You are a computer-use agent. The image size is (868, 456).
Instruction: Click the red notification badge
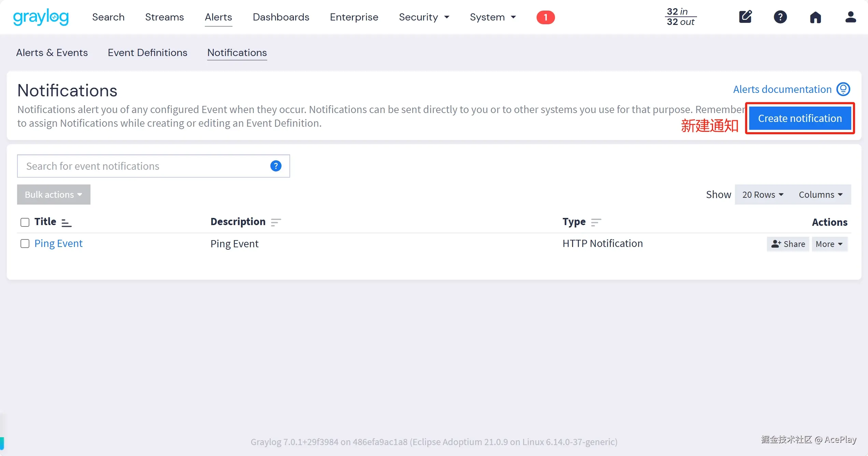pyautogui.click(x=545, y=17)
